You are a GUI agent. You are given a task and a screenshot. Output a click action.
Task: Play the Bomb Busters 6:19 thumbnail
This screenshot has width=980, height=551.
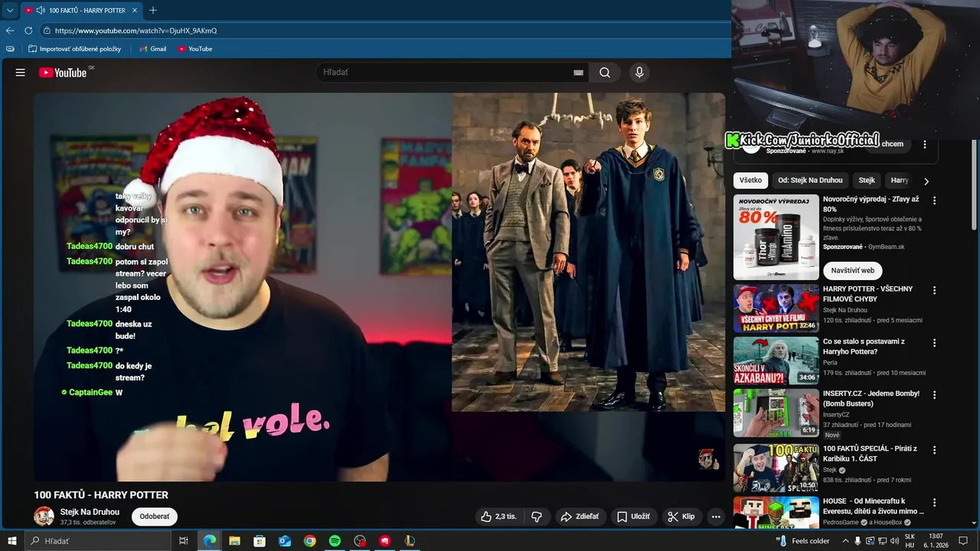tap(776, 412)
